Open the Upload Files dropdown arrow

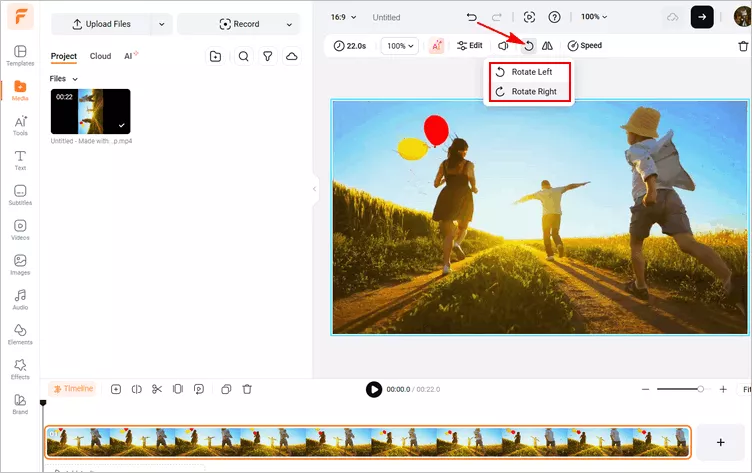coord(162,24)
